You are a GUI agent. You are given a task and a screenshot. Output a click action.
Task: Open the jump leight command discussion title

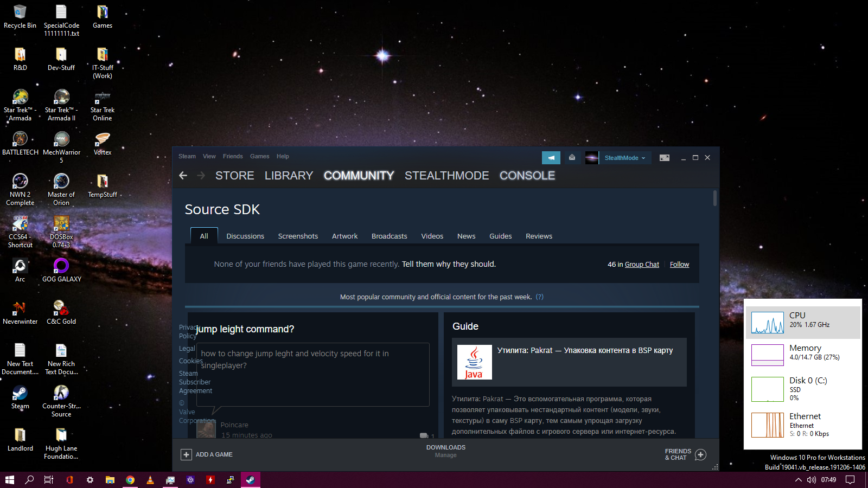tap(245, 329)
